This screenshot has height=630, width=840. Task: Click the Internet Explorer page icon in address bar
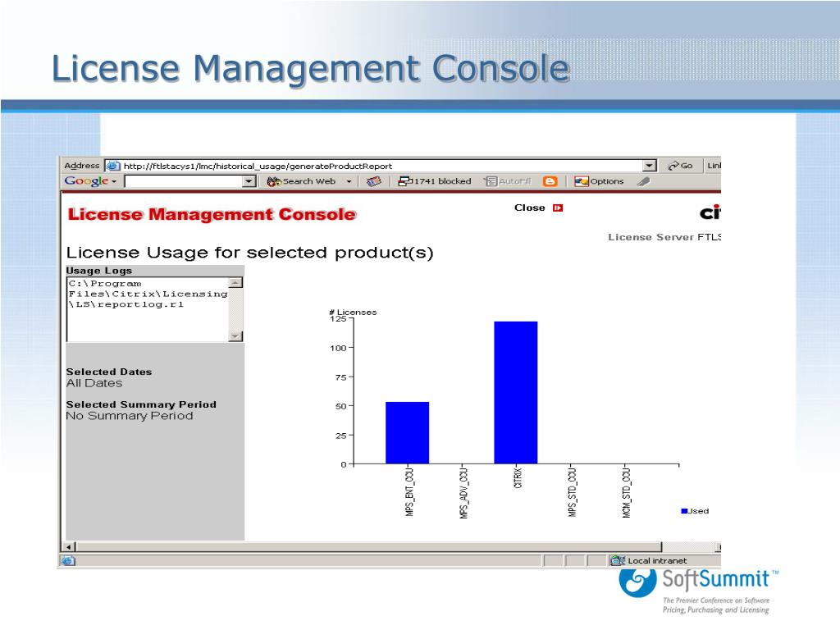(112, 166)
